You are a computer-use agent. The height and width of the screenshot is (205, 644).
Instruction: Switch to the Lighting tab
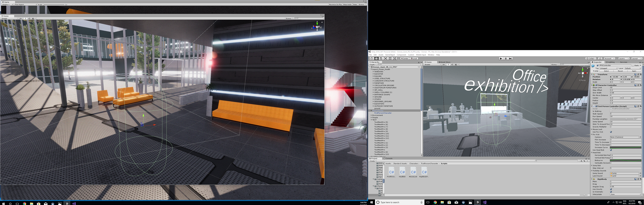(x=610, y=62)
